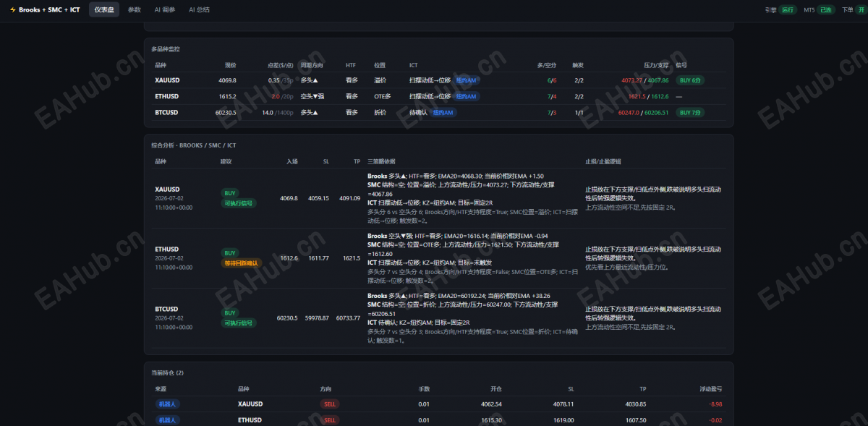This screenshot has width=868, height=426.
Task: Click ETHUSD row in 多品种监控 table
Action: point(438,96)
